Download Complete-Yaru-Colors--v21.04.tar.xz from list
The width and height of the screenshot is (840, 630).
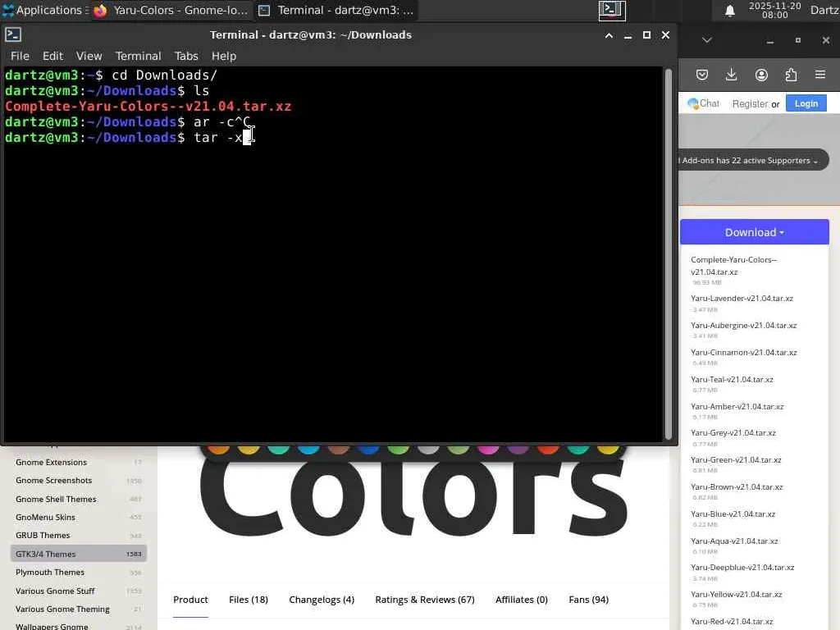[x=733, y=266]
